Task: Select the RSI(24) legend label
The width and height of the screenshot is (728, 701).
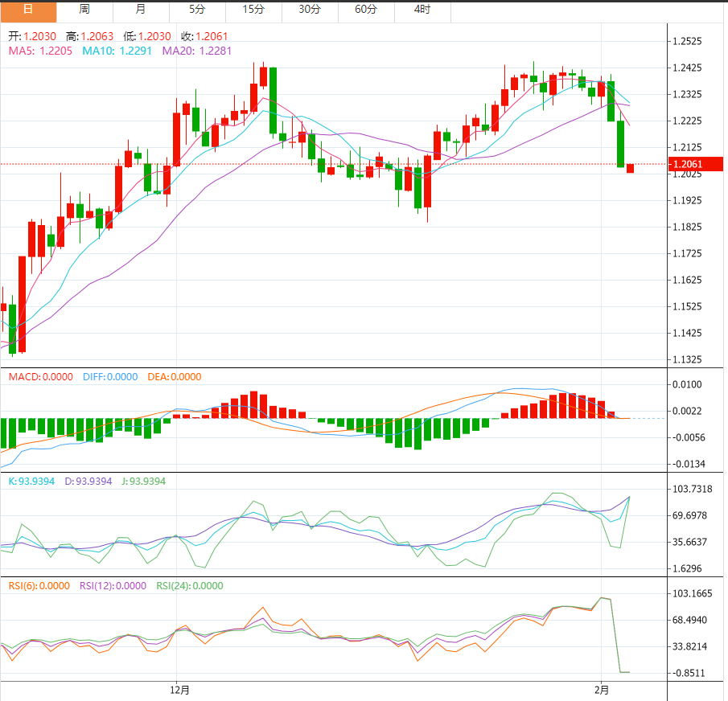Action: click(190, 586)
